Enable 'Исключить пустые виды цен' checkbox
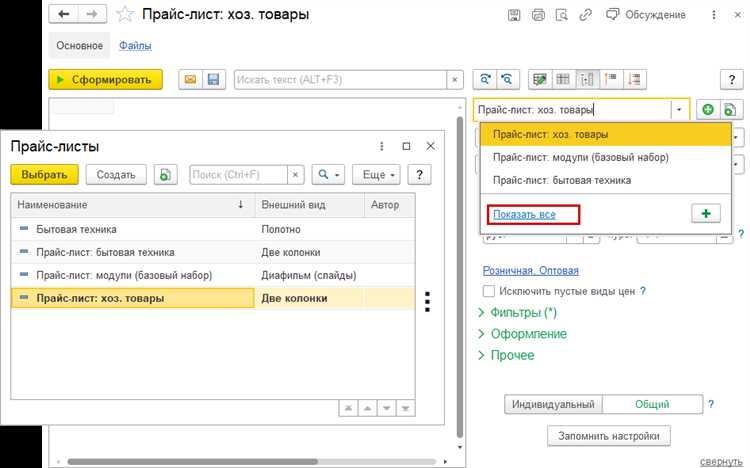The height and width of the screenshot is (468, 750). click(489, 291)
